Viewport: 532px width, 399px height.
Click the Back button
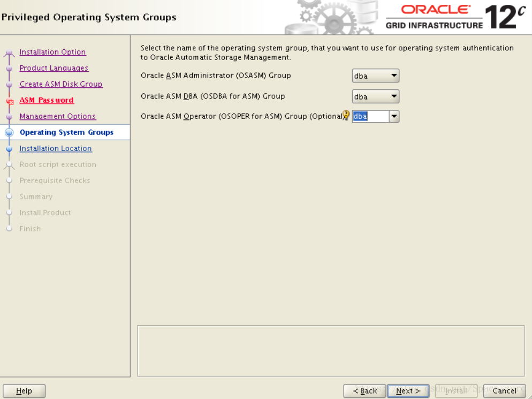point(364,391)
